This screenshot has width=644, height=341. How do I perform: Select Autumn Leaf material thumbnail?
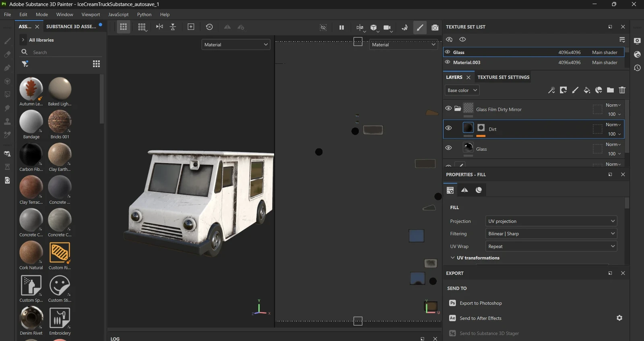(x=31, y=89)
